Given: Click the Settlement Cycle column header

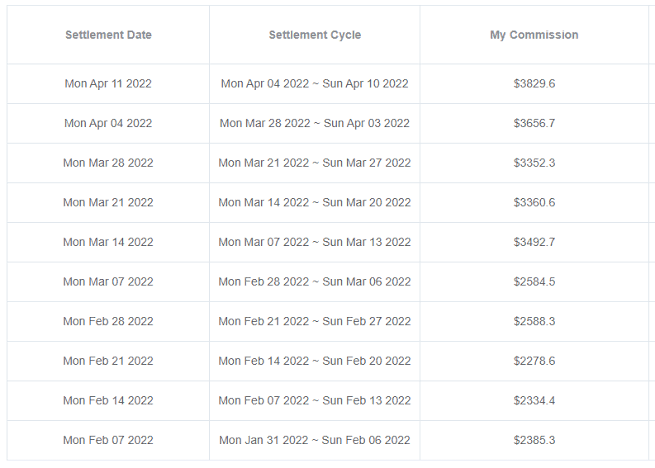Looking at the screenshot, I should [315, 35].
